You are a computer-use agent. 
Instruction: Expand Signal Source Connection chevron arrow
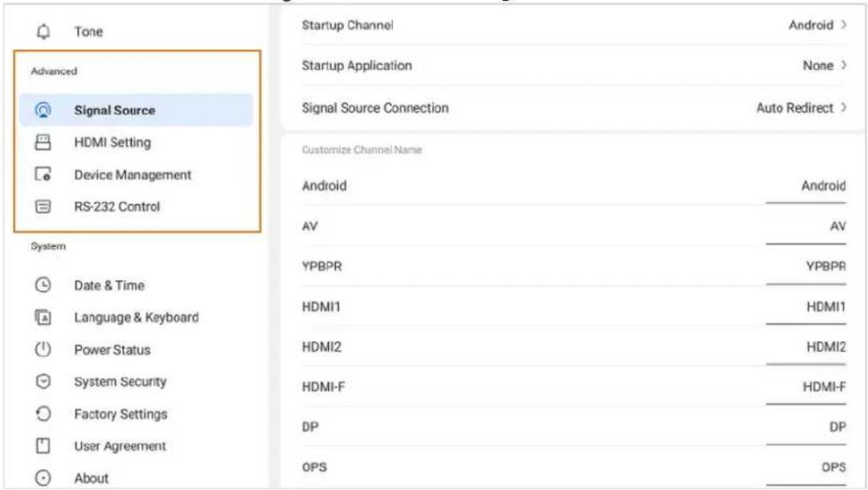844,107
